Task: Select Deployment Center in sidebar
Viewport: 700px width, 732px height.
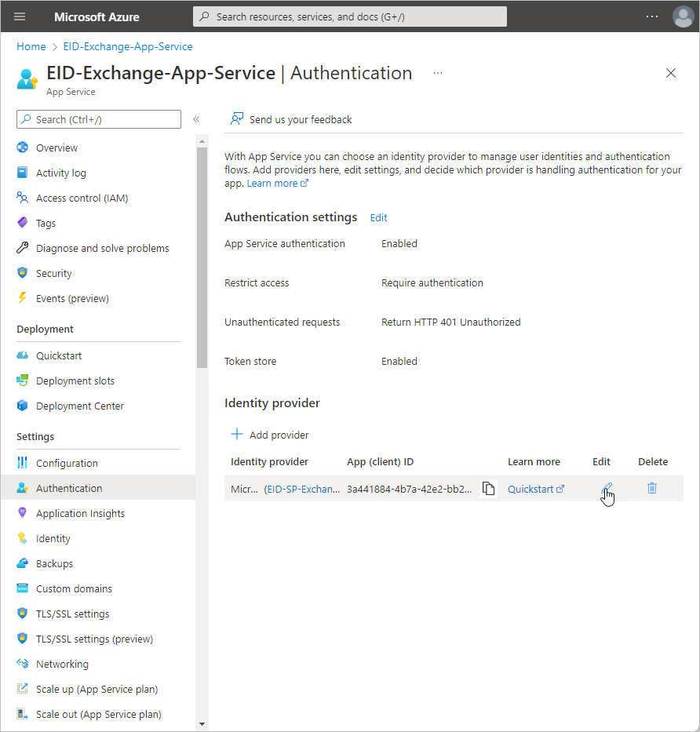Action: 79,406
